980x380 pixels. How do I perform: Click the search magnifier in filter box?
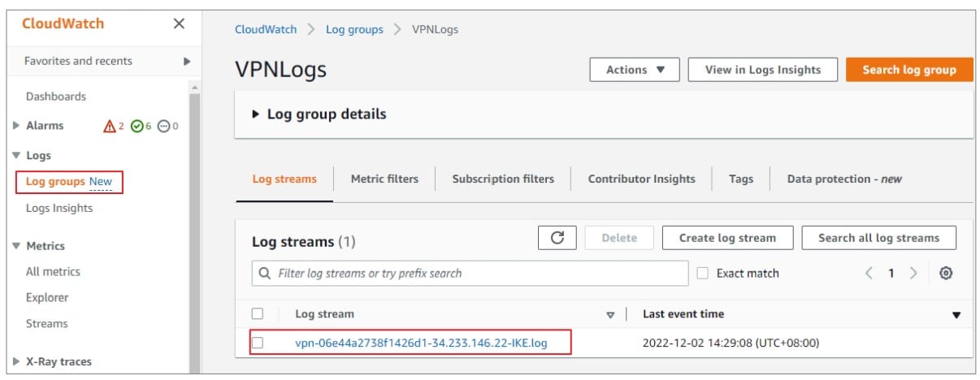pos(265,274)
